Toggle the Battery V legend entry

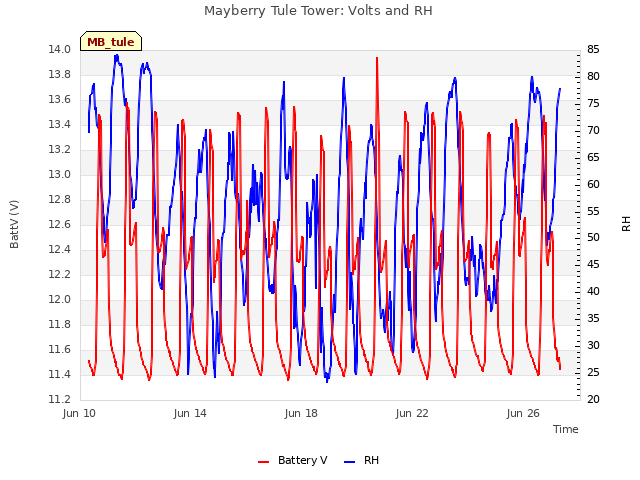(x=292, y=460)
